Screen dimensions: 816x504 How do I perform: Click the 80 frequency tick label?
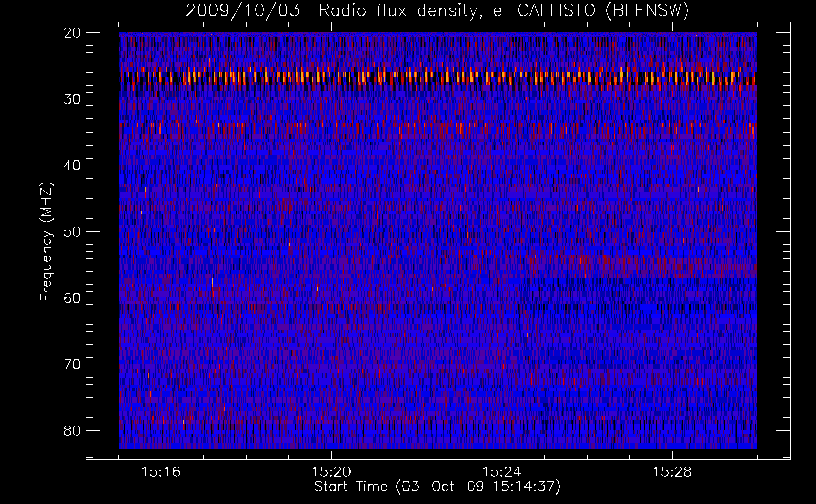tap(72, 431)
